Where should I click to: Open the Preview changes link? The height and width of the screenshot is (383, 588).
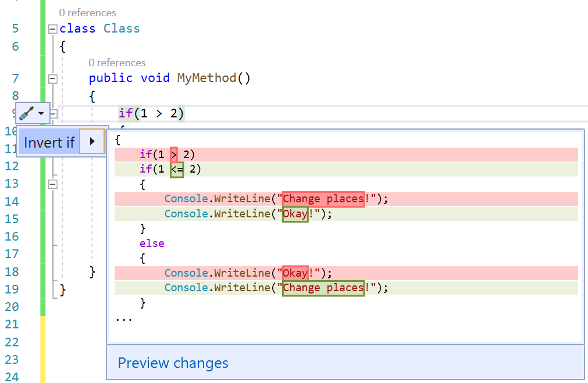point(173,363)
